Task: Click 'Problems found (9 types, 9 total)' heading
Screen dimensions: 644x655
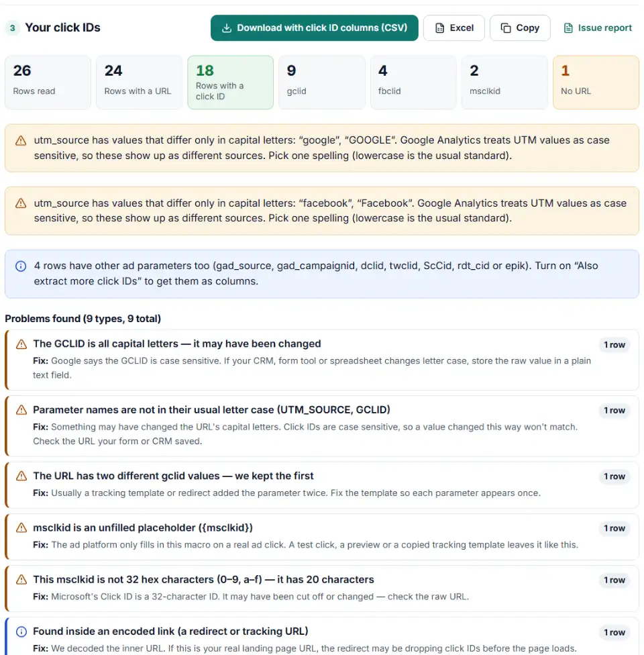Action: click(83, 319)
